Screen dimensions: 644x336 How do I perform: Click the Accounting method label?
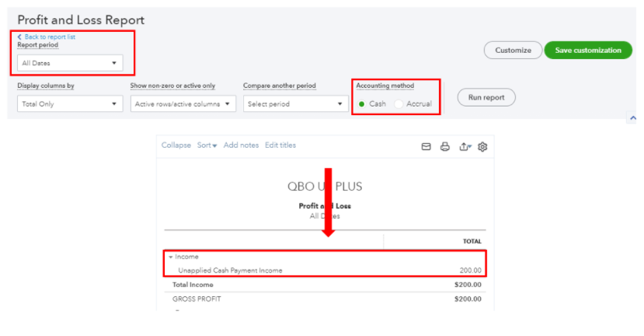pos(385,86)
